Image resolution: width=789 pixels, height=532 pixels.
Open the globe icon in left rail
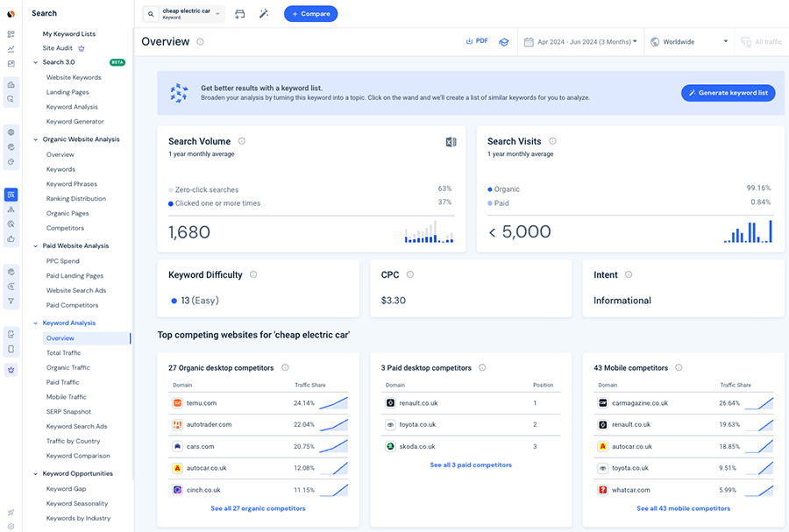(11, 132)
